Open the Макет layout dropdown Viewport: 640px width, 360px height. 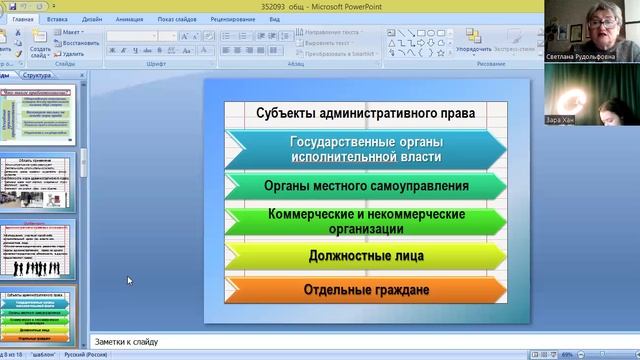pyautogui.click(x=69, y=32)
